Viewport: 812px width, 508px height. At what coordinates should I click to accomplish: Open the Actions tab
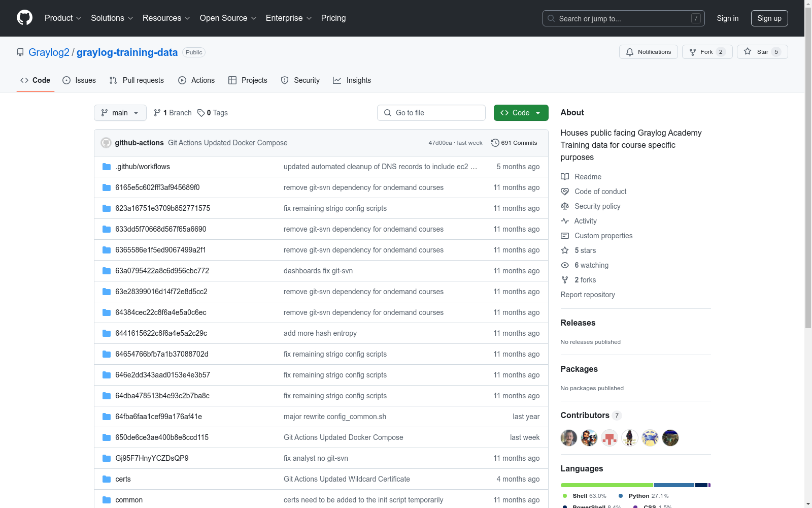pyautogui.click(x=196, y=80)
